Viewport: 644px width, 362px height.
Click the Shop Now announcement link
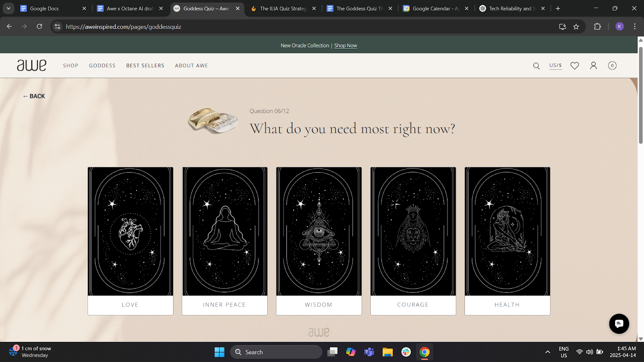tap(345, 45)
